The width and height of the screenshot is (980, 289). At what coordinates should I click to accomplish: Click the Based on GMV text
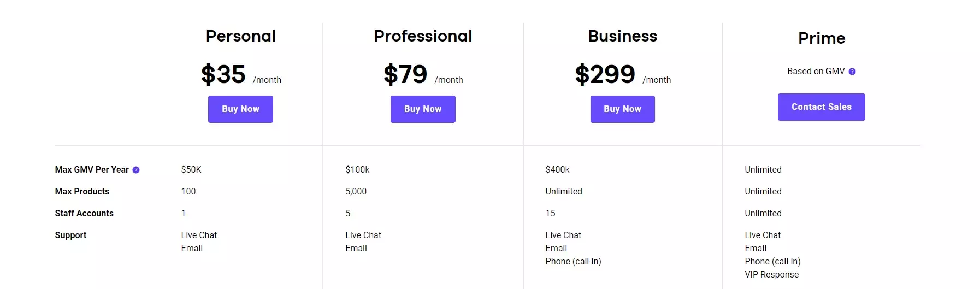click(x=816, y=72)
